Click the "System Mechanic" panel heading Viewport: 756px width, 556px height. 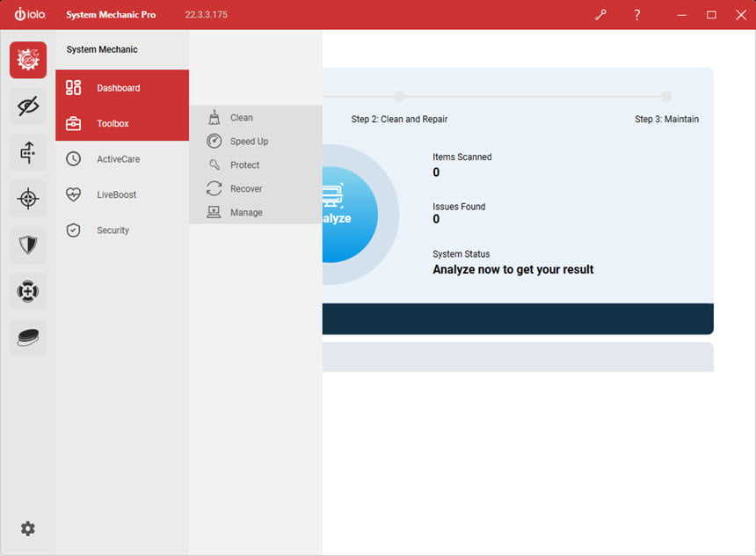click(x=102, y=49)
